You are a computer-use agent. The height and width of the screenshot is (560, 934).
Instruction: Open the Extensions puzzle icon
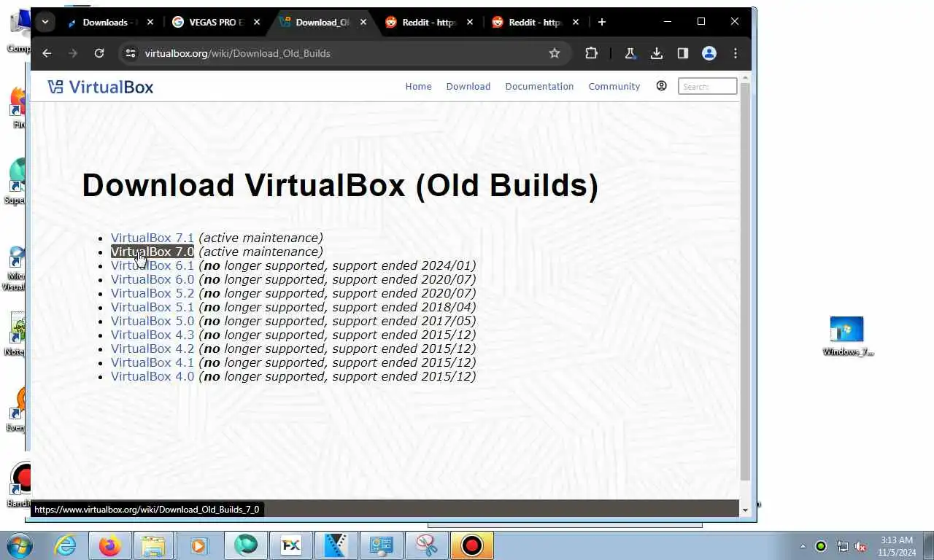tap(591, 53)
